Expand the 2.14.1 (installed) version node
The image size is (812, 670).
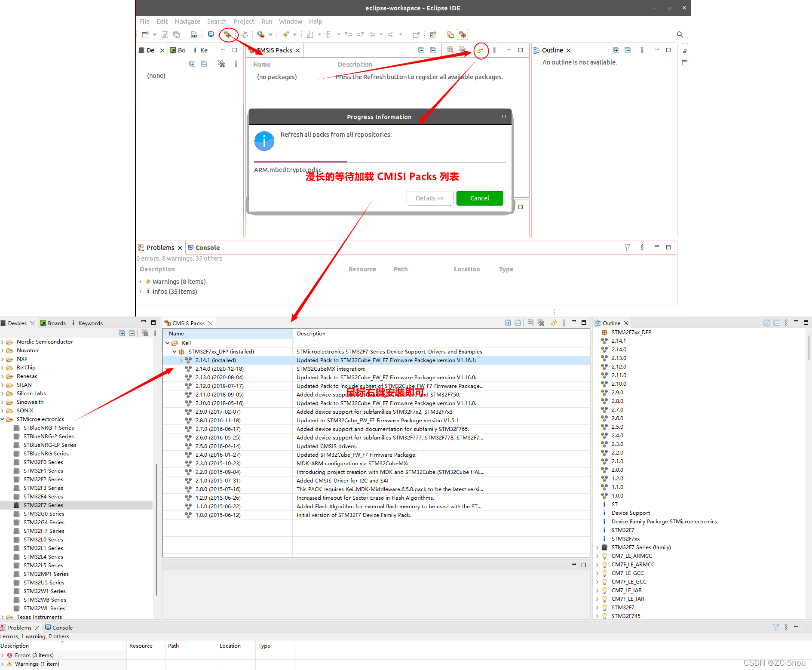click(181, 360)
